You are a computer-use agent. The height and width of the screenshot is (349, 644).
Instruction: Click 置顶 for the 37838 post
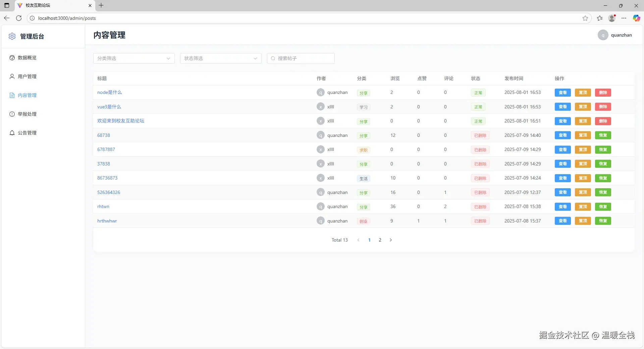tap(583, 164)
